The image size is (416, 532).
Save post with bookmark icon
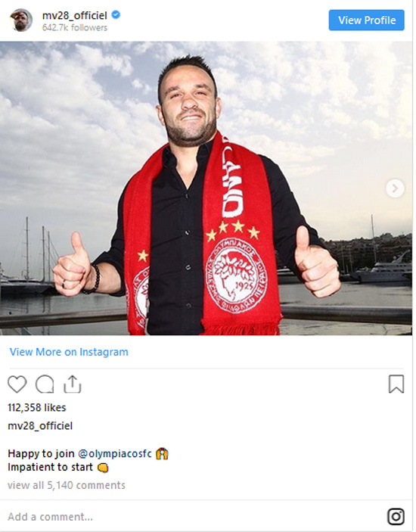pyautogui.click(x=396, y=384)
